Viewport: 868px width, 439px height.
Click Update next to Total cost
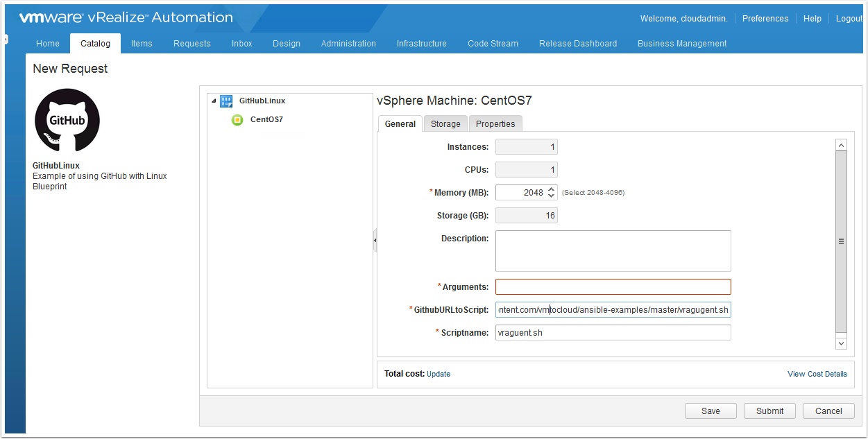[439, 374]
